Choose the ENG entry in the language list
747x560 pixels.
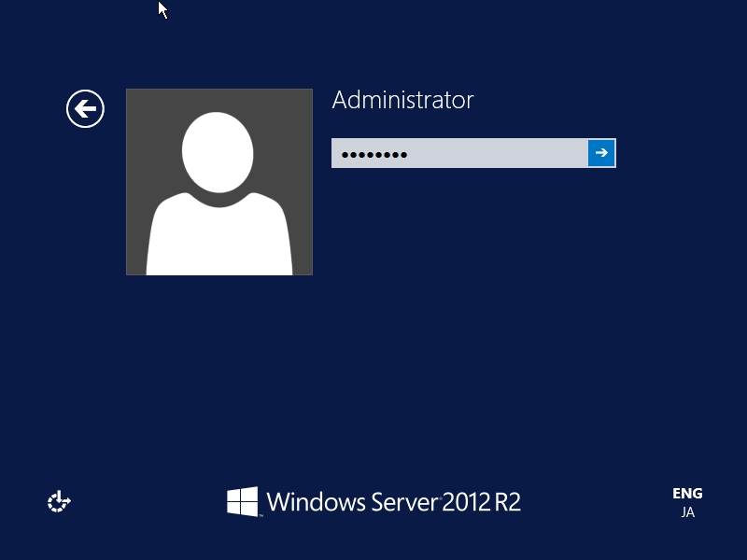coord(687,493)
